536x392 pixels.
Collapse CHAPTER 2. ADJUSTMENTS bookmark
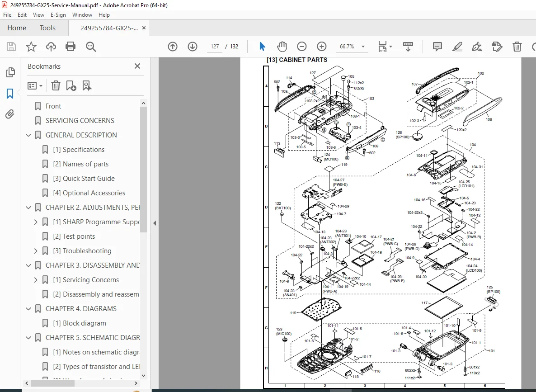[x=28, y=208]
